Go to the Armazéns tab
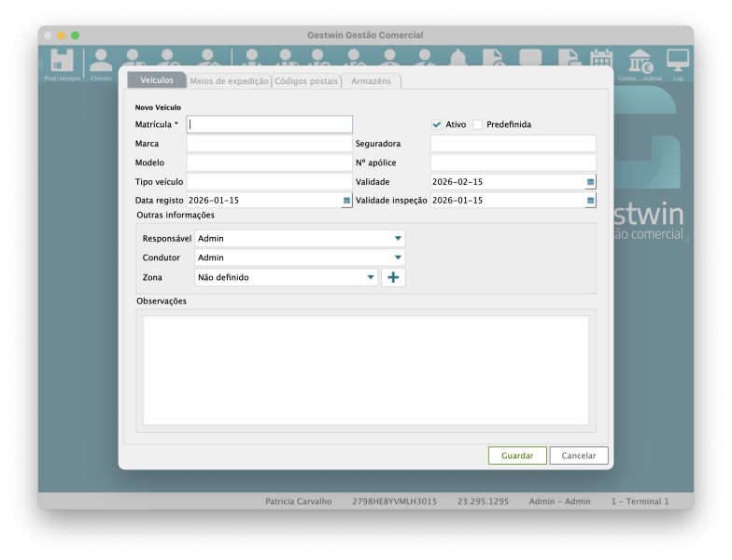The image size is (732, 560). coord(372,81)
